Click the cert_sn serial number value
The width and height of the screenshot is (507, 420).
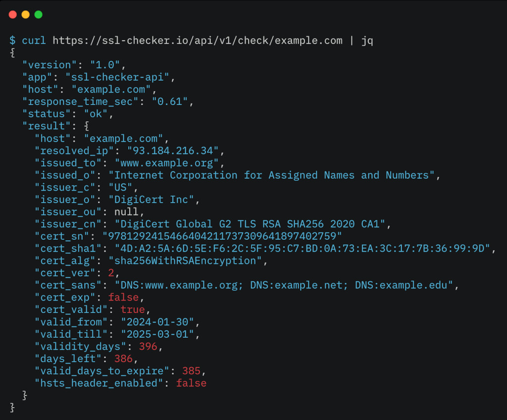point(222,236)
